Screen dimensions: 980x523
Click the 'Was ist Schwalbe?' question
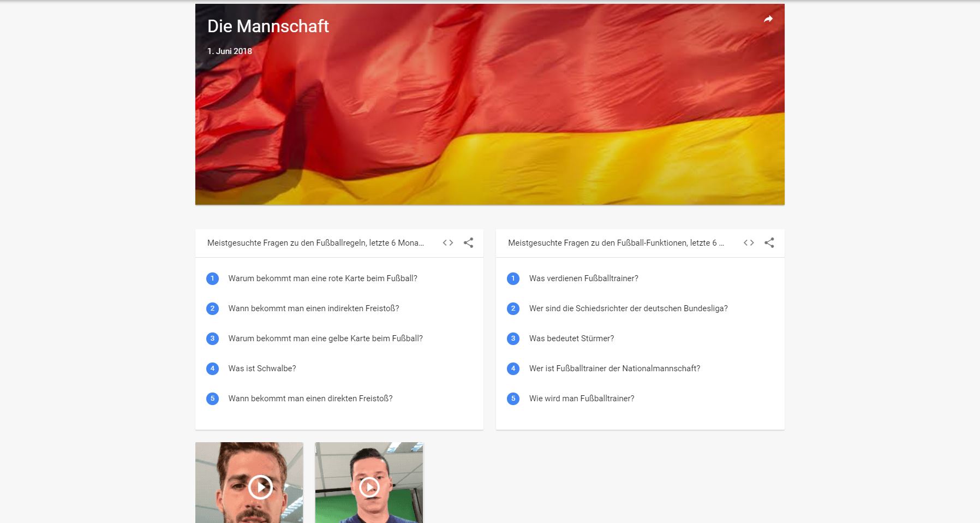(x=262, y=369)
